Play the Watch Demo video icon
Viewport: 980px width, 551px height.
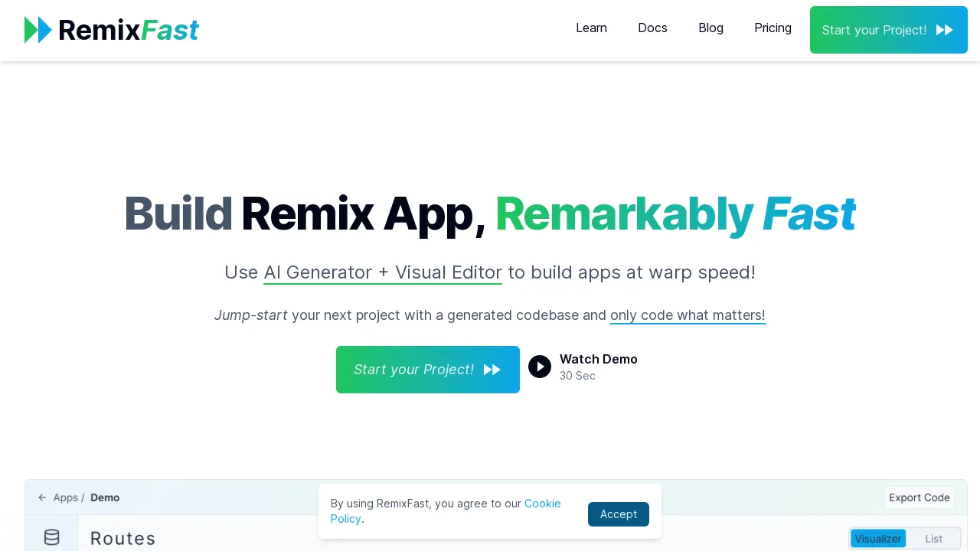click(540, 367)
